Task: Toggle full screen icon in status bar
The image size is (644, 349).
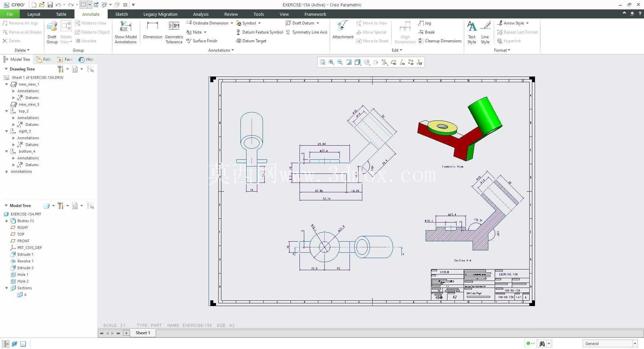Action: (x=23, y=344)
